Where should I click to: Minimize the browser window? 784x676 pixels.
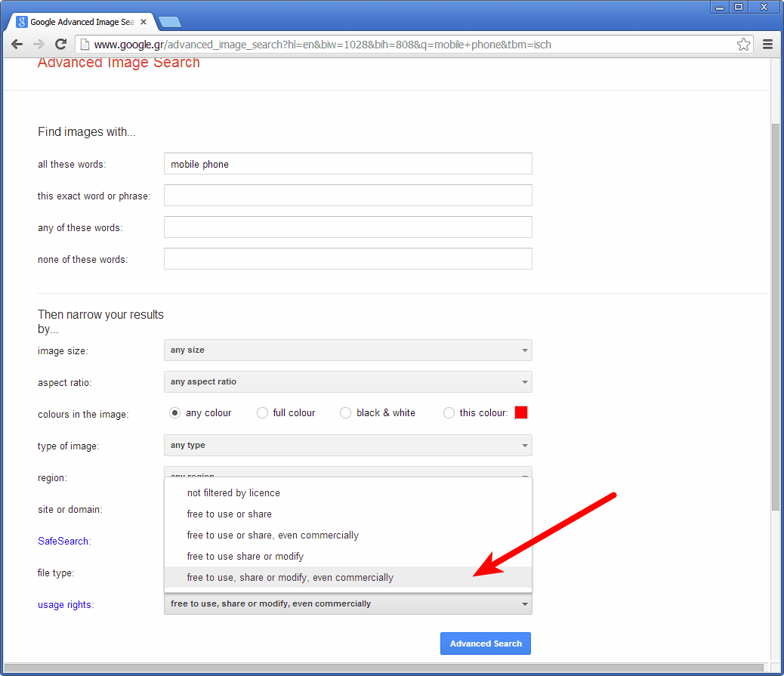(x=720, y=7)
